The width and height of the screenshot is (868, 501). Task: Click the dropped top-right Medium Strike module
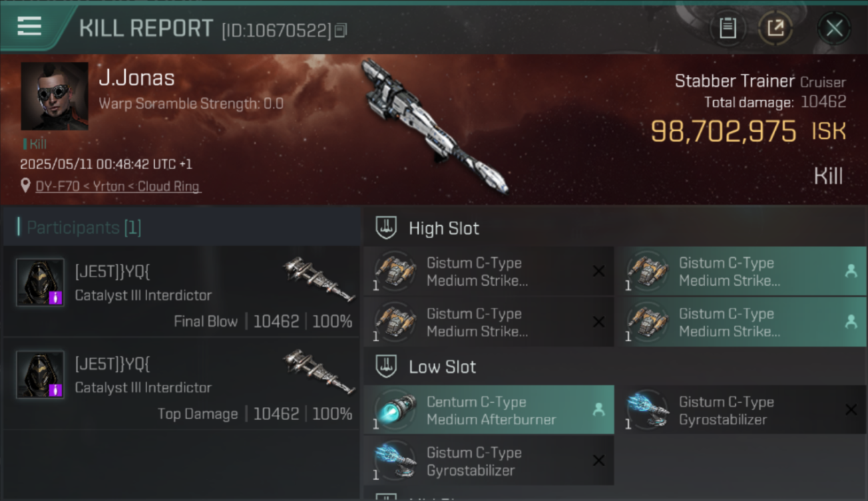click(x=740, y=271)
